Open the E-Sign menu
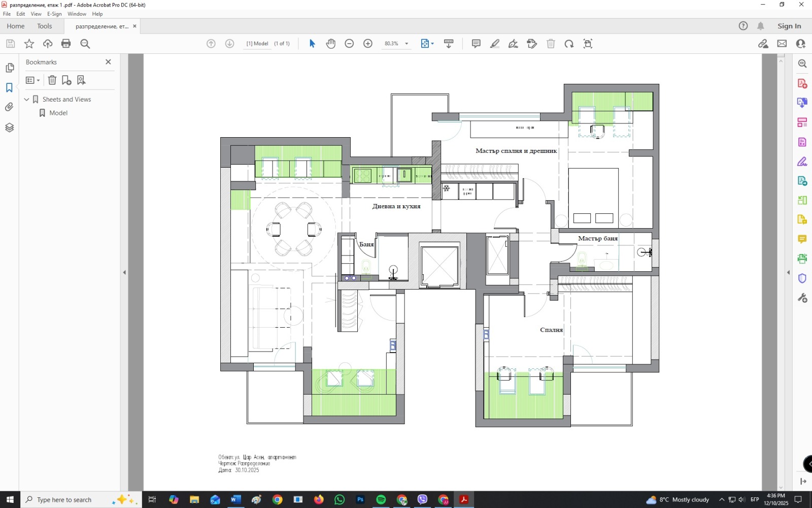 [54, 14]
